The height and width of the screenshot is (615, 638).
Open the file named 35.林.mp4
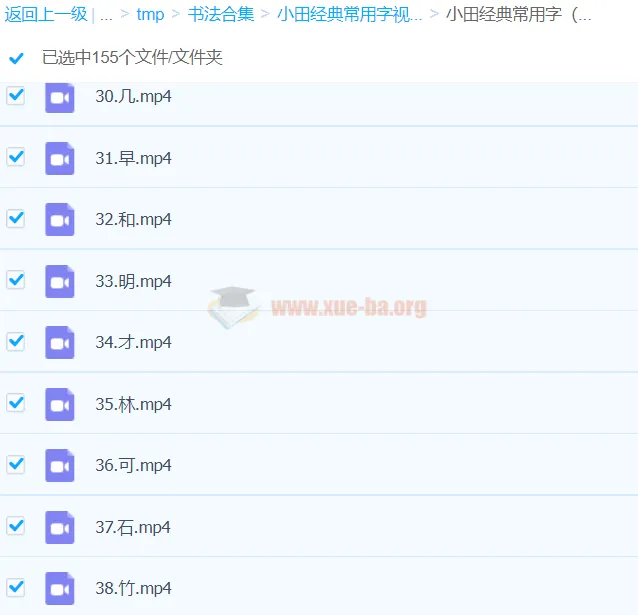133,404
